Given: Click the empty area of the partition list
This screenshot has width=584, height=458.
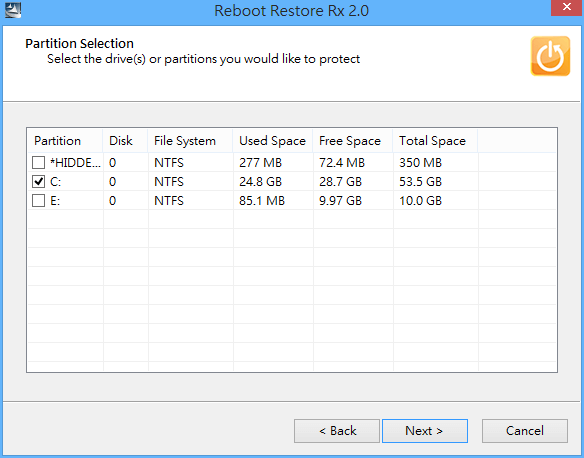Looking at the screenshot, I should coord(292,290).
